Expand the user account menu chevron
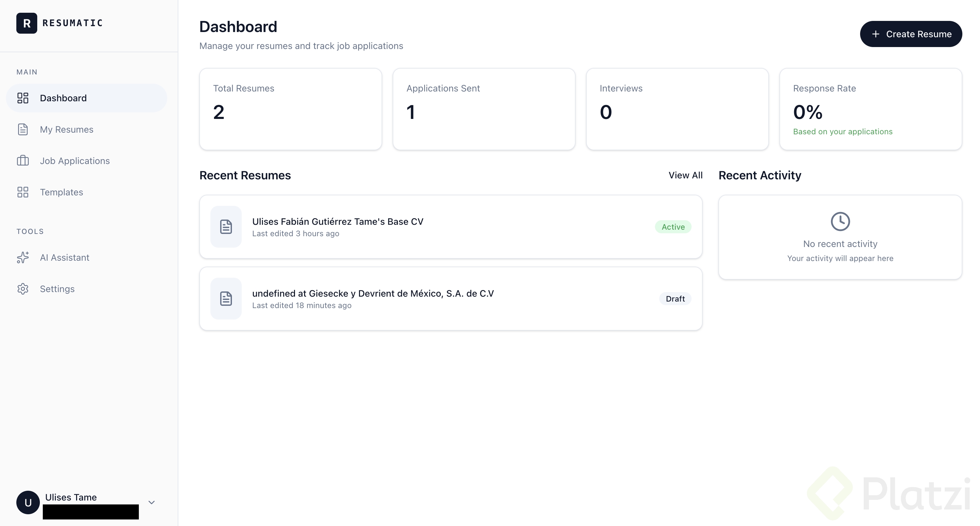The image size is (980, 526). coord(152,502)
